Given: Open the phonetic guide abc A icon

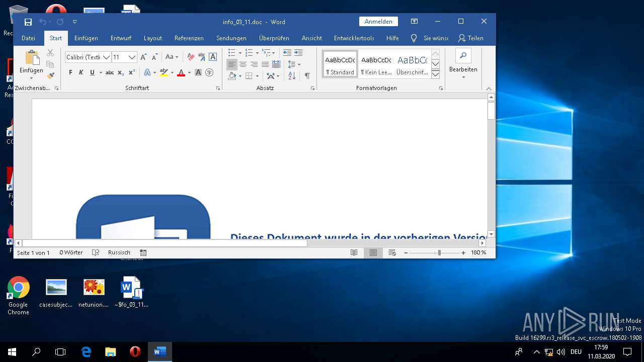Looking at the screenshot, I should (x=202, y=57).
